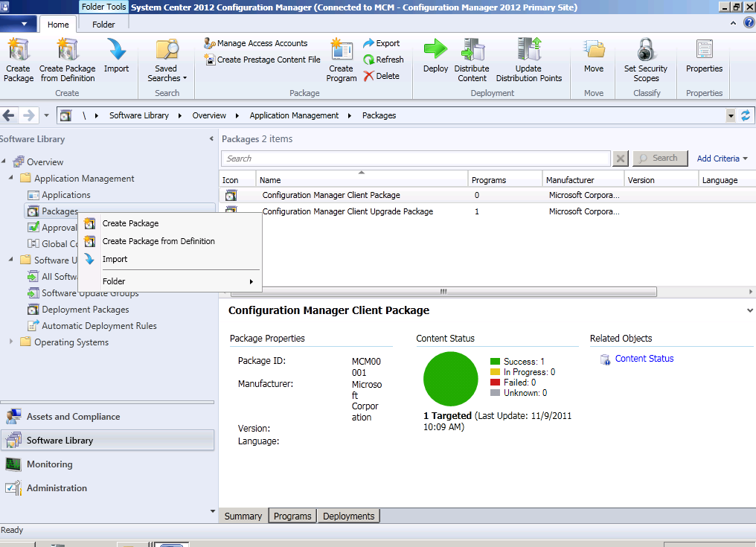Open the Monitoring workspace

pyautogui.click(x=107, y=464)
